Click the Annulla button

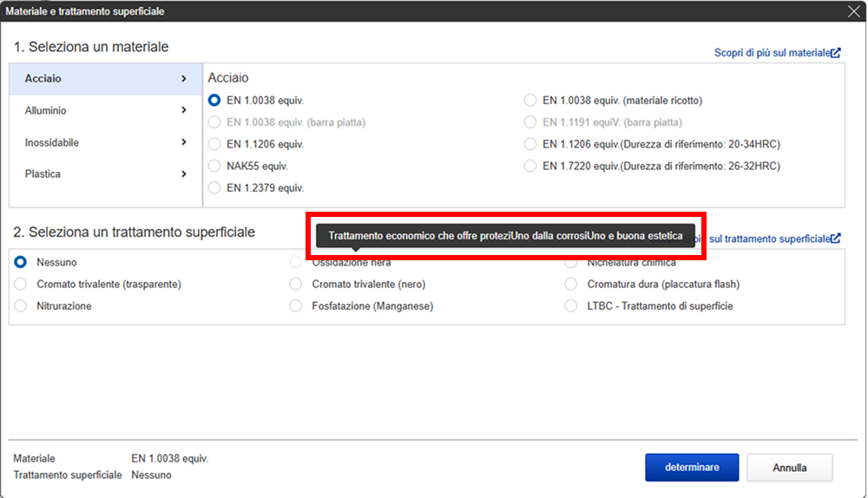tap(789, 468)
